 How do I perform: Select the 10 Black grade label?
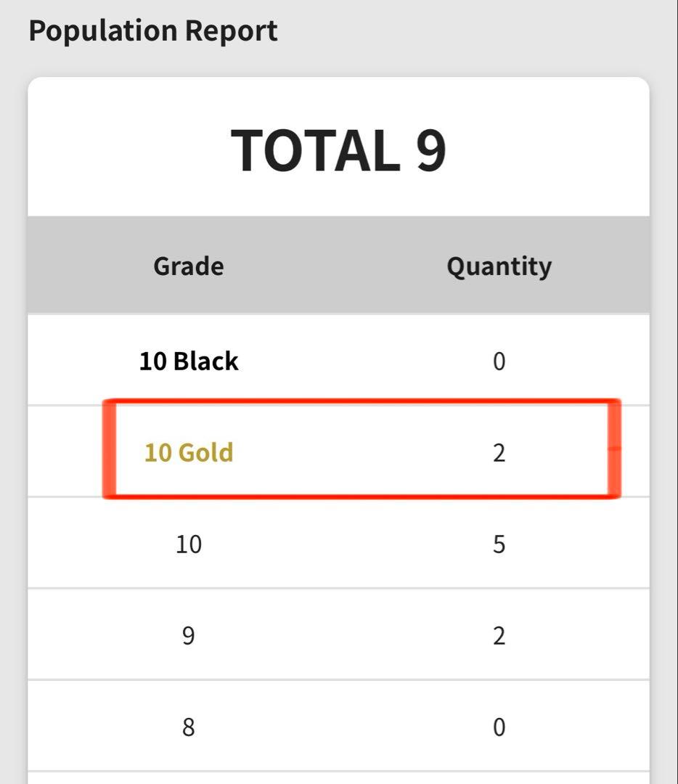(x=189, y=361)
